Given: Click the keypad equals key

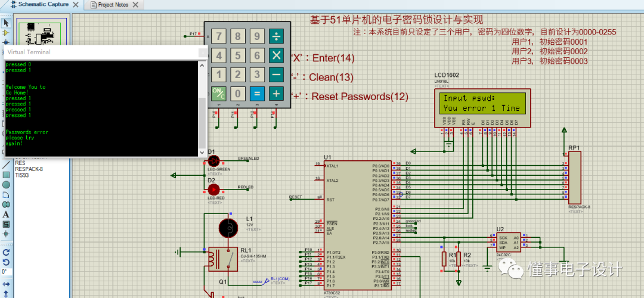Looking at the screenshot, I should [257, 94].
